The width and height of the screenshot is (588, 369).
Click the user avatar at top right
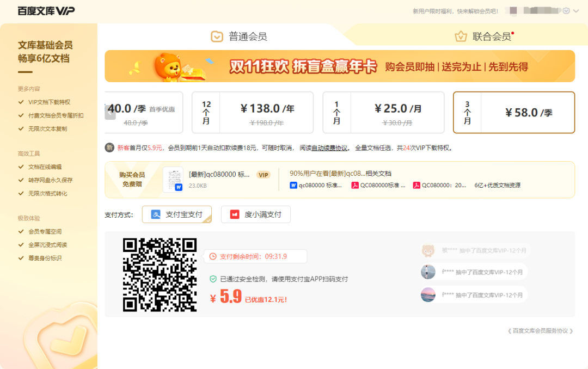[x=513, y=10]
